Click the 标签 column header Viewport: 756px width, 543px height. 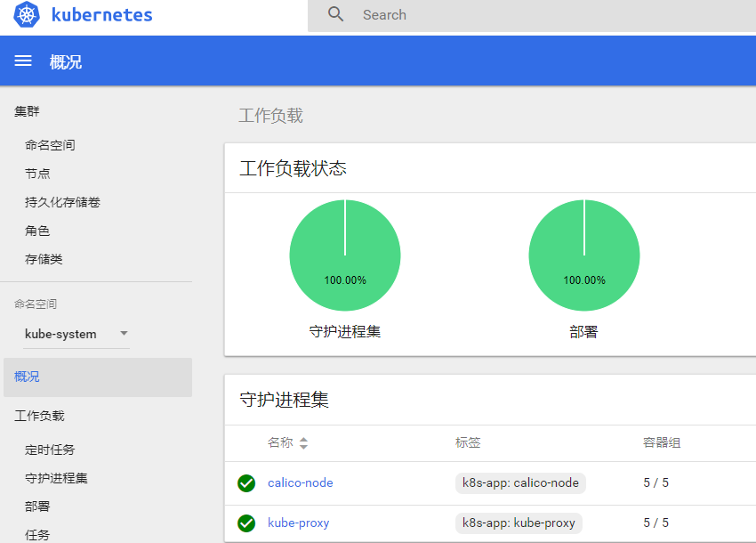(468, 442)
